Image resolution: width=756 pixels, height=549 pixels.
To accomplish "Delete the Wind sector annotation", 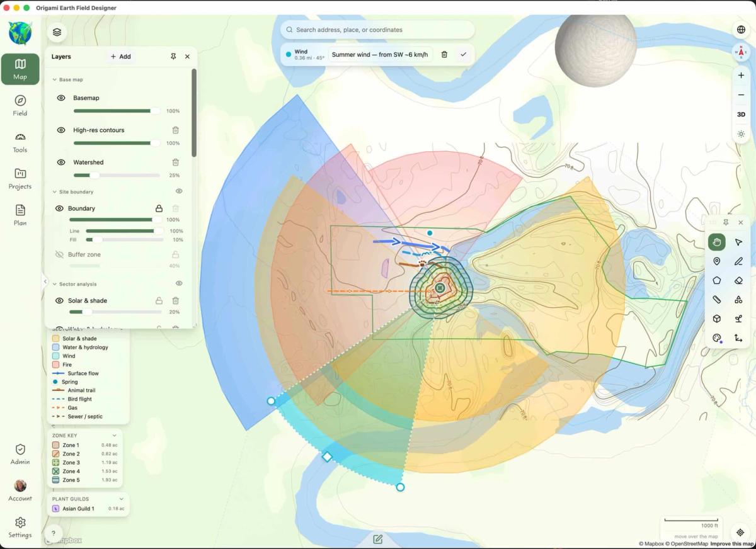I will click(444, 55).
